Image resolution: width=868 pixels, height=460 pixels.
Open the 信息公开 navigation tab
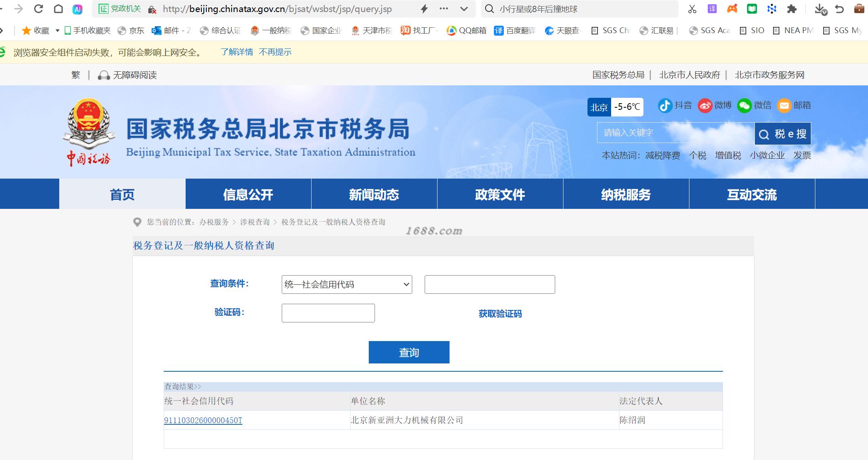248,194
